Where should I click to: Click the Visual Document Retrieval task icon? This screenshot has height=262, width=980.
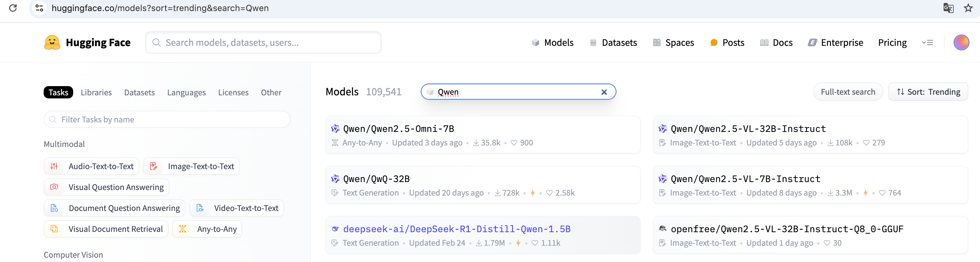pos(54,229)
